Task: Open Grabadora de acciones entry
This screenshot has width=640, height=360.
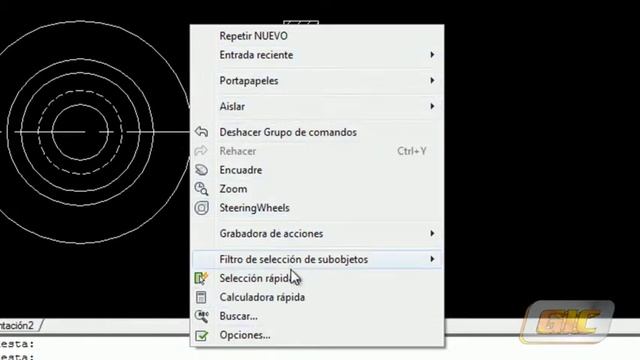Action: coord(317,233)
